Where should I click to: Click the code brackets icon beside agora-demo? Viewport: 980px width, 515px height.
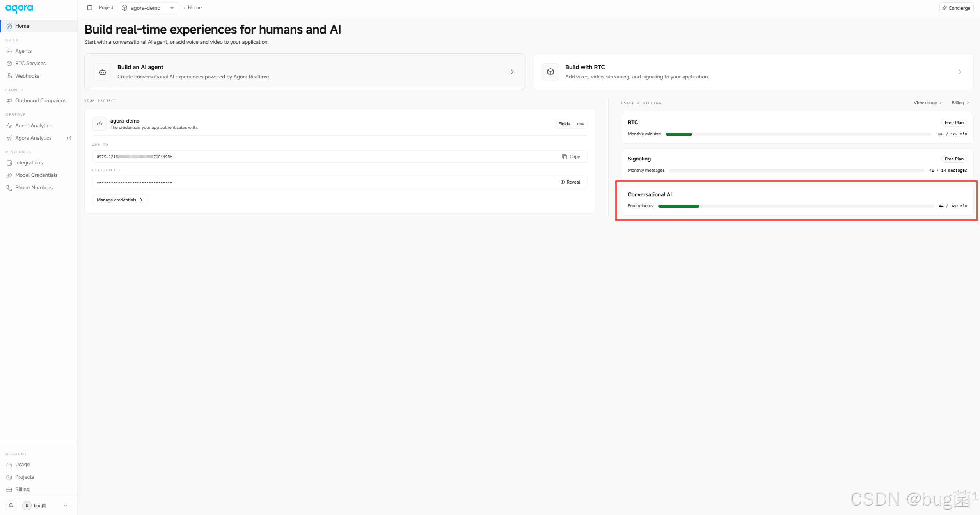[99, 124]
